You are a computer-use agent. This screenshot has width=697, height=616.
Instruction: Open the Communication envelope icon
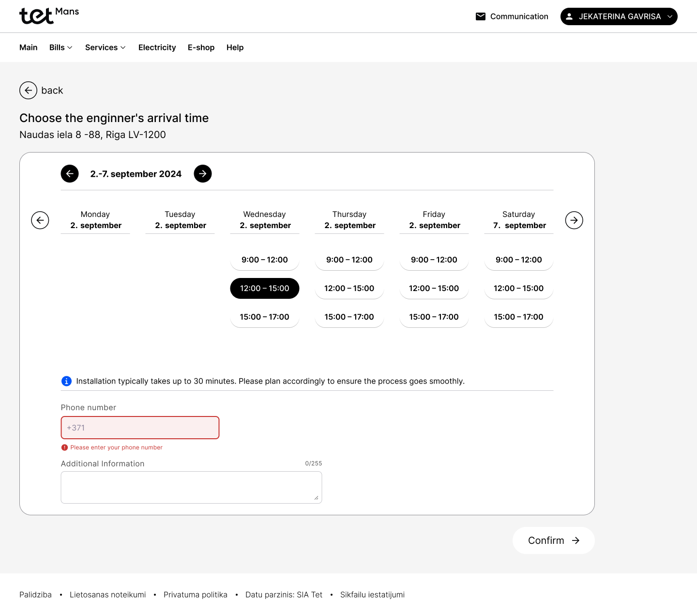tap(480, 16)
